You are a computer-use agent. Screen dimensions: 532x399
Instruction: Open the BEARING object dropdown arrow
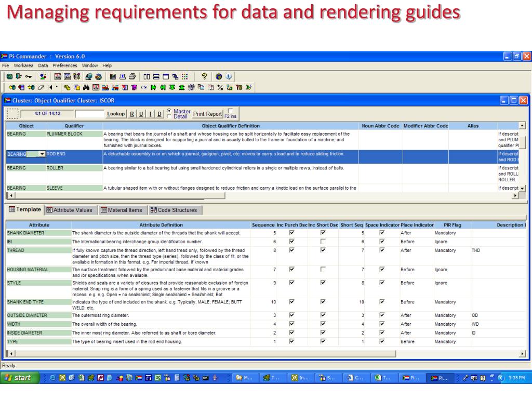(42, 154)
